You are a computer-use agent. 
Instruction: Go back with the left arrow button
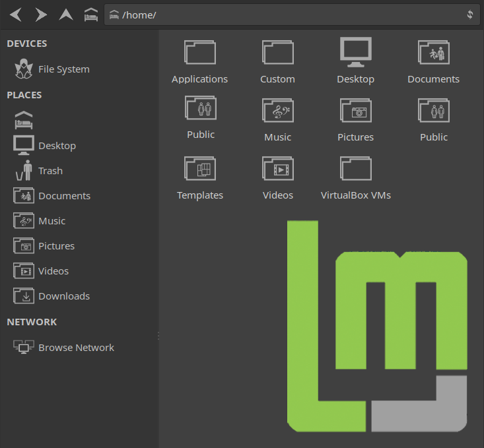coord(16,15)
